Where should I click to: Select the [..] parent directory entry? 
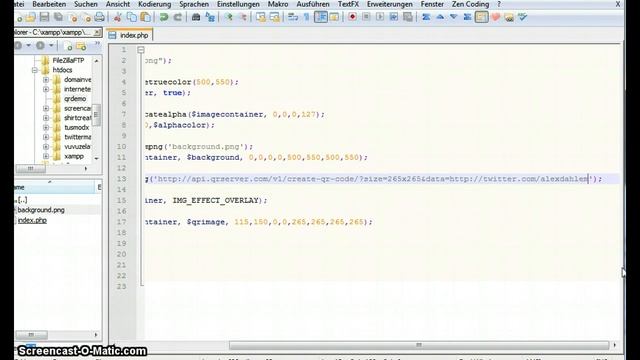coord(21,200)
